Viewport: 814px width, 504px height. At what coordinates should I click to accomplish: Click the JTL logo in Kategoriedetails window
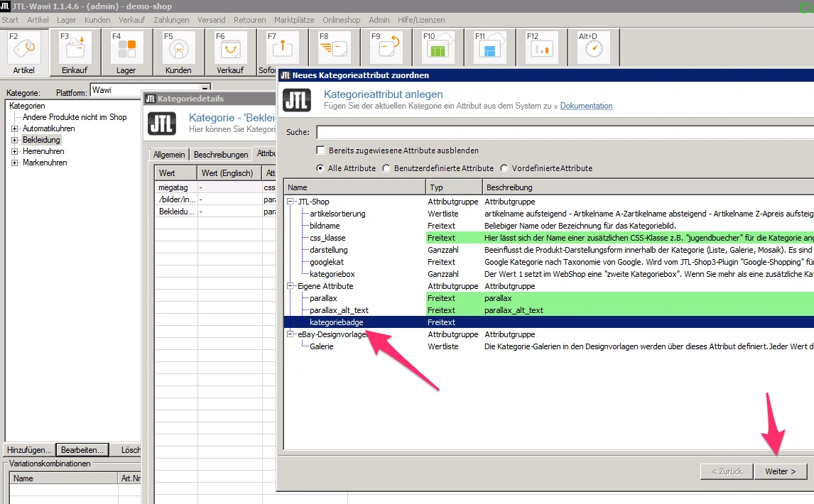coord(162,124)
